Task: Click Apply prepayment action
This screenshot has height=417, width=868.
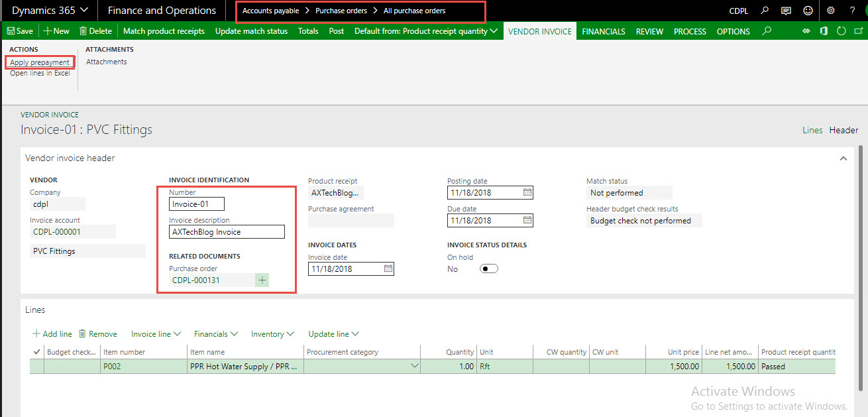Action: (x=40, y=62)
